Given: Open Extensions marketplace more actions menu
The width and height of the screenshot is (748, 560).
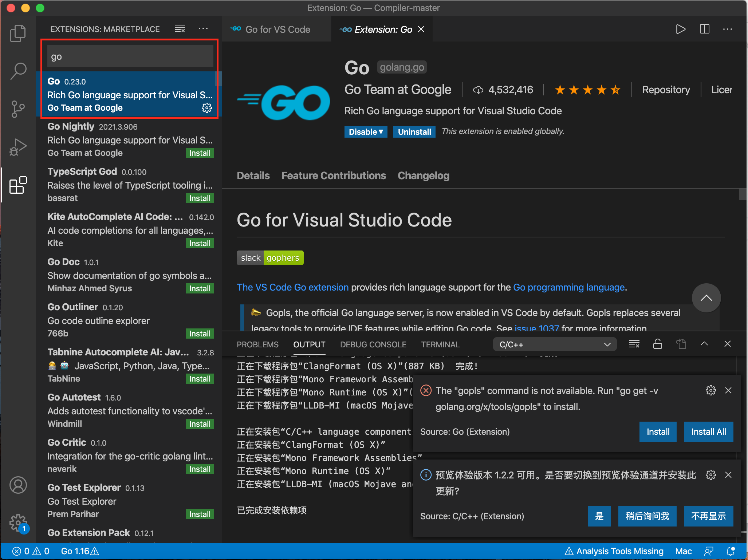Looking at the screenshot, I should [203, 29].
